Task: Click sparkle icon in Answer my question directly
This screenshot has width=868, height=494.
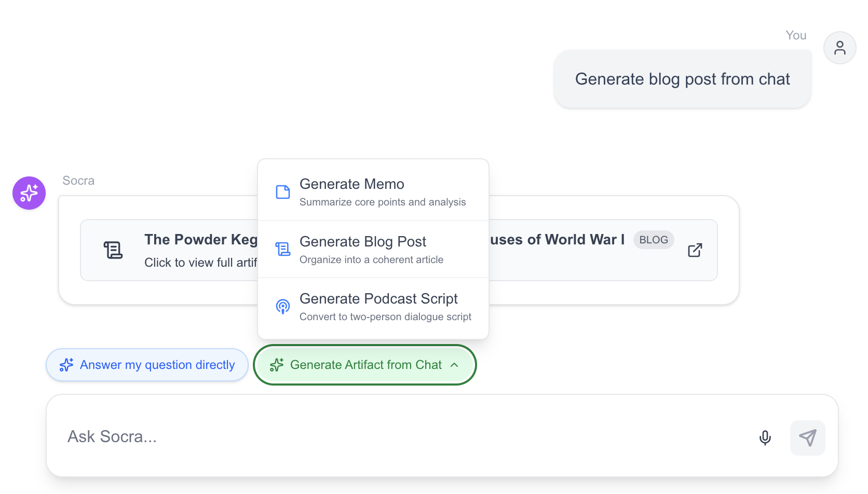Action: (66, 365)
